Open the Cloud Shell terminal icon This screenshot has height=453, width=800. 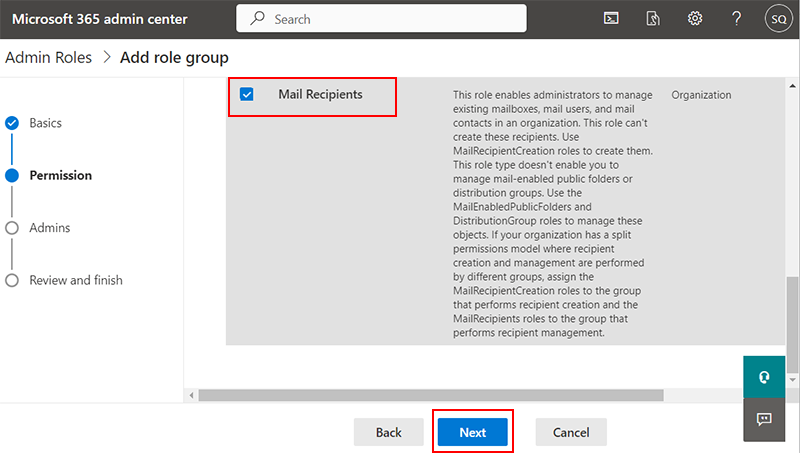[x=611, y=19]
